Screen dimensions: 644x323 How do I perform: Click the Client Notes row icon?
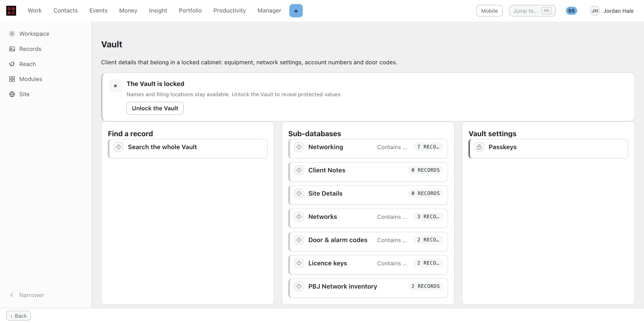[299, 170]
